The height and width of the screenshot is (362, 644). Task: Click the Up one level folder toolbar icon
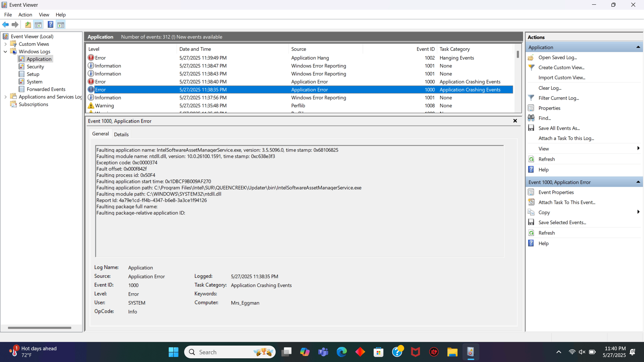28,24
